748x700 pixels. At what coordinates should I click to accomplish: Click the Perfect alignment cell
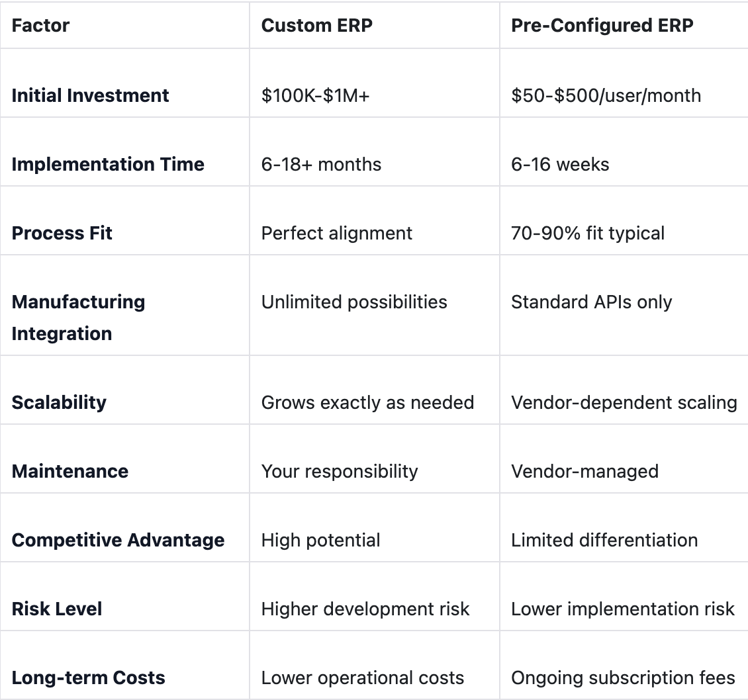(336, 233)
